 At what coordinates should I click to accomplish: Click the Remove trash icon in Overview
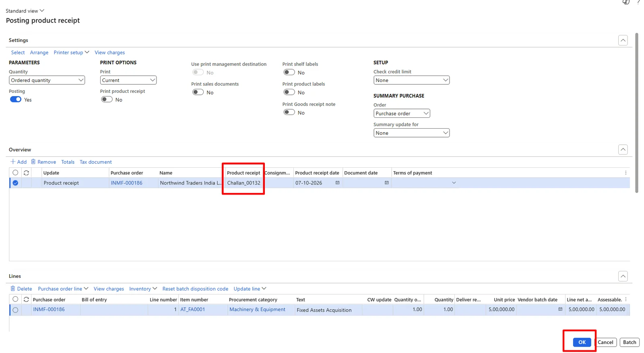pyautogui.click(x=33, y=162)
